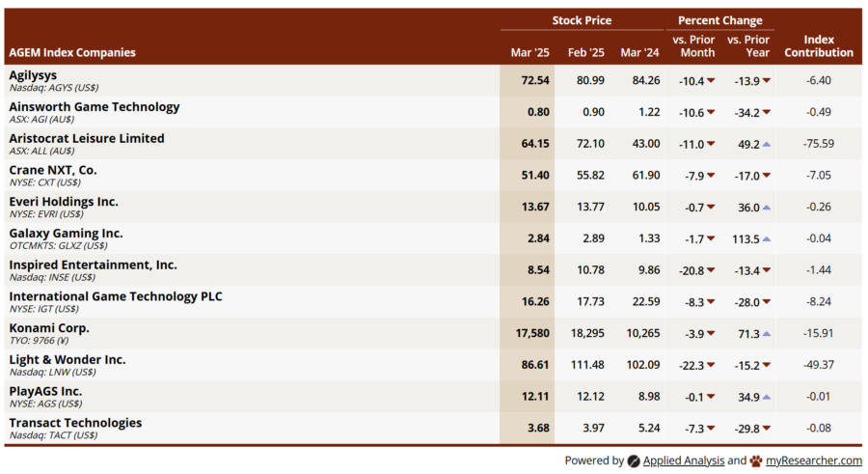The height and width of the screenshot is (474, 868).
Task: Select the Ainsworth Game Technology name
Action: click(95, 107)
